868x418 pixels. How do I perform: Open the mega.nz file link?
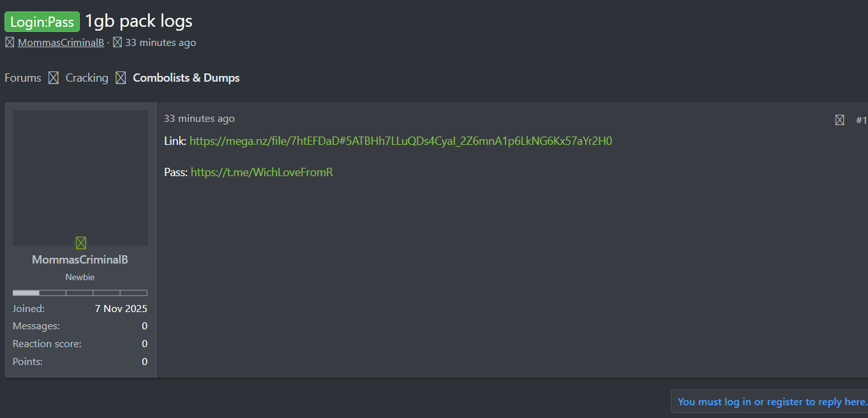click(x=401, y=141)
